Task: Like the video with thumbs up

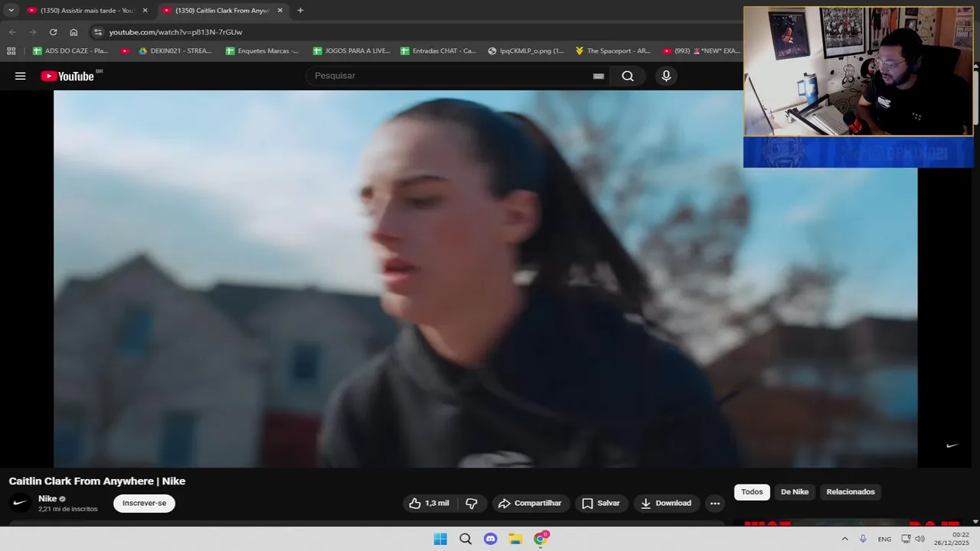Action: click(430, 504)
